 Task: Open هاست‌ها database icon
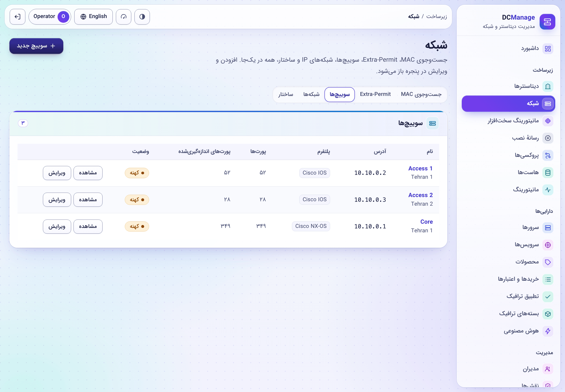[x=548, y=172]
